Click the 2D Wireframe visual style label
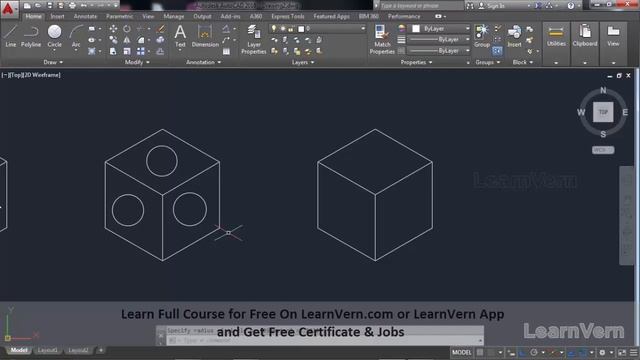 (x=41, y=75)
